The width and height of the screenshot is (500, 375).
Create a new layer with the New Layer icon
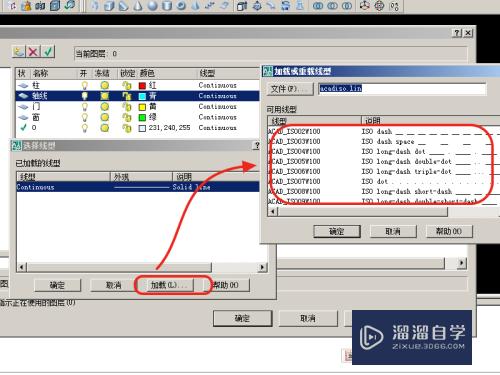(19, 52)
